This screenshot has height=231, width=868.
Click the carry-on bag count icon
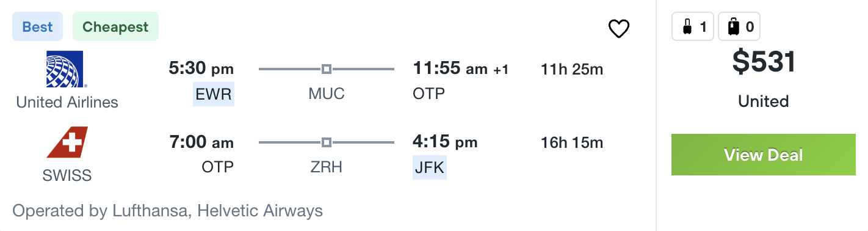(x=693, y=27)
